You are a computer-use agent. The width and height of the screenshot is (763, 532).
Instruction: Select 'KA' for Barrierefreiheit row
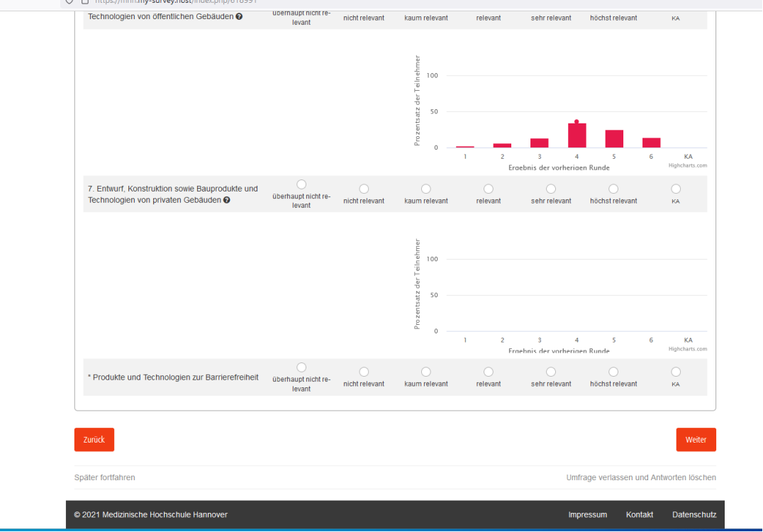(676, 372)
